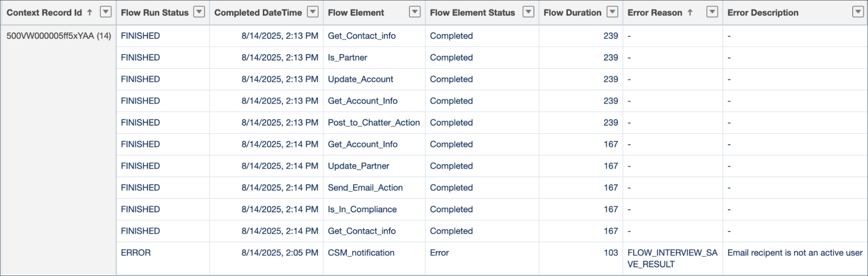Toggle sort arrow on Error Reason header
This screenshot has width=868, height=276.
tap(690, 13)
